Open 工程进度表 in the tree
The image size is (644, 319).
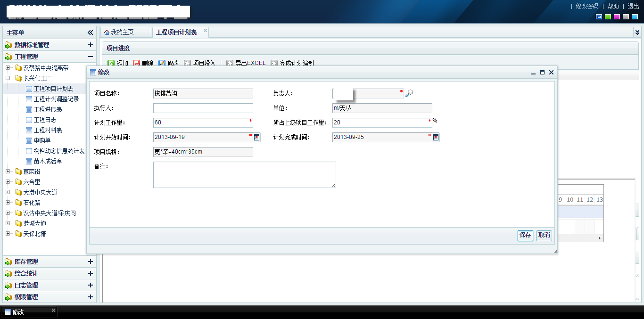point(48,109)
